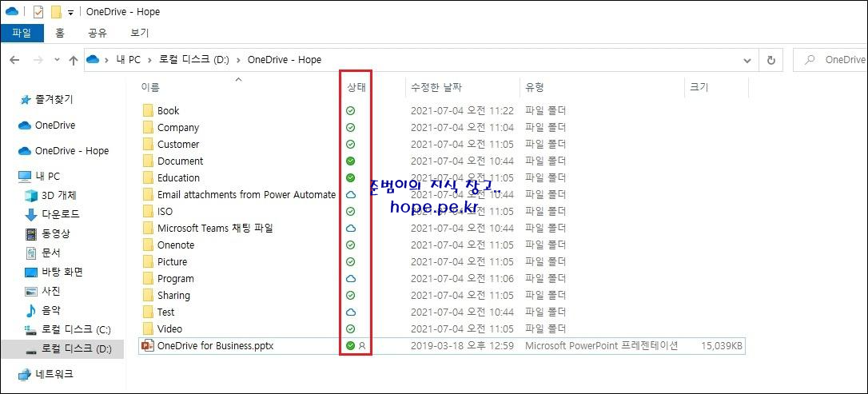Screen dimensions: 868x394
Task: Select OneDrive in the navigation pane
Action: (x=55, y=125)
